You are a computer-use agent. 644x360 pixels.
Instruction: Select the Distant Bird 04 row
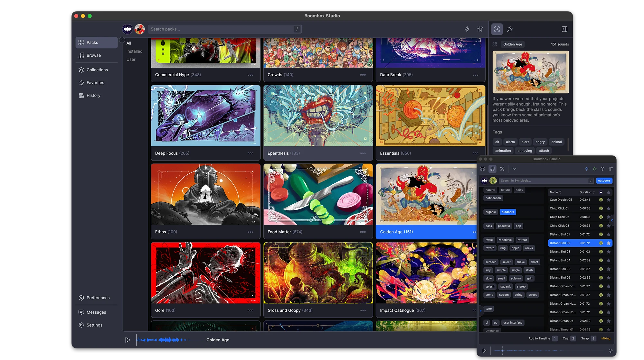pyautogui.click(x=580, y=260)
